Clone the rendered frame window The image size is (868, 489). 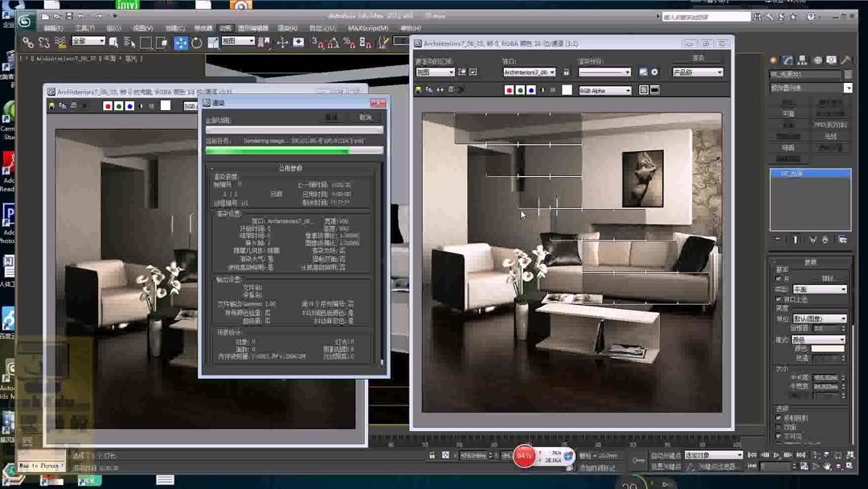click(x=428, y=89)
